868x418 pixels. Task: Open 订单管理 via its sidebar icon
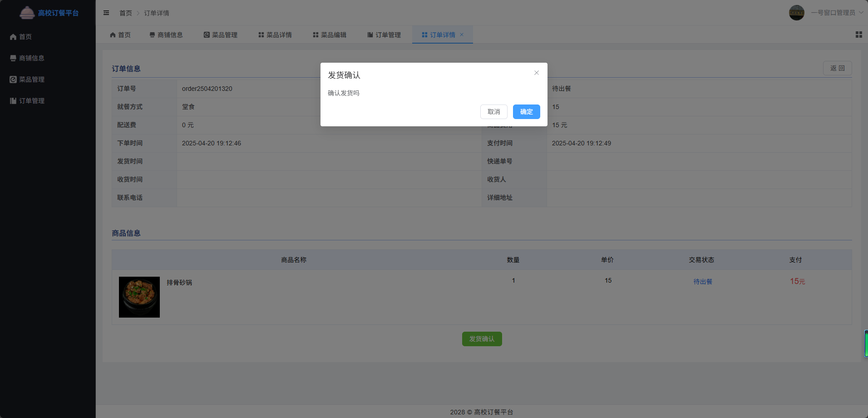(x=12, y=100)
